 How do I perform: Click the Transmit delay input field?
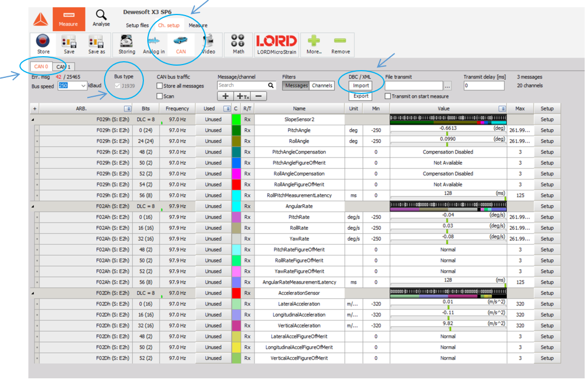click(x=484, y=86)
